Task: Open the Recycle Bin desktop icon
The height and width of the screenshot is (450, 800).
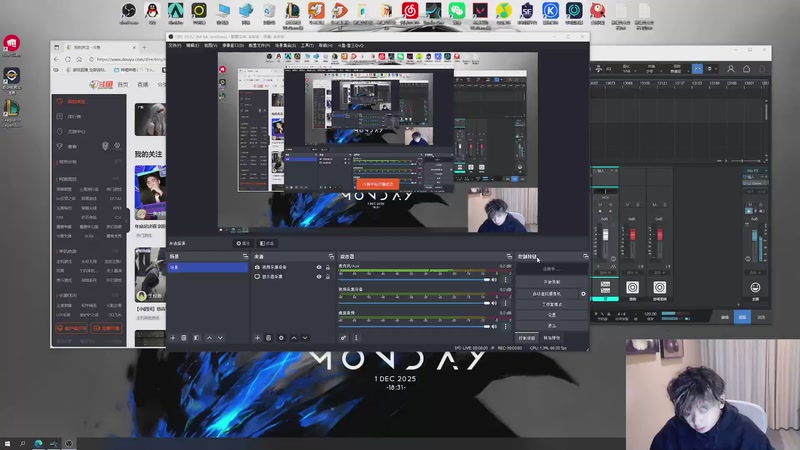Action: click(269, 11)
